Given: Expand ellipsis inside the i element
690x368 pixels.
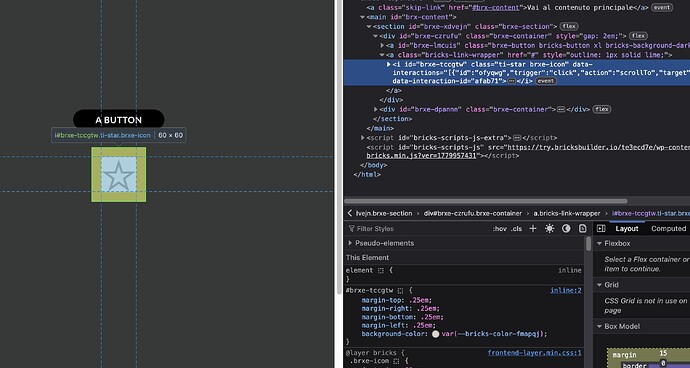Looking at the screenshot, I should tap(511, 81).
